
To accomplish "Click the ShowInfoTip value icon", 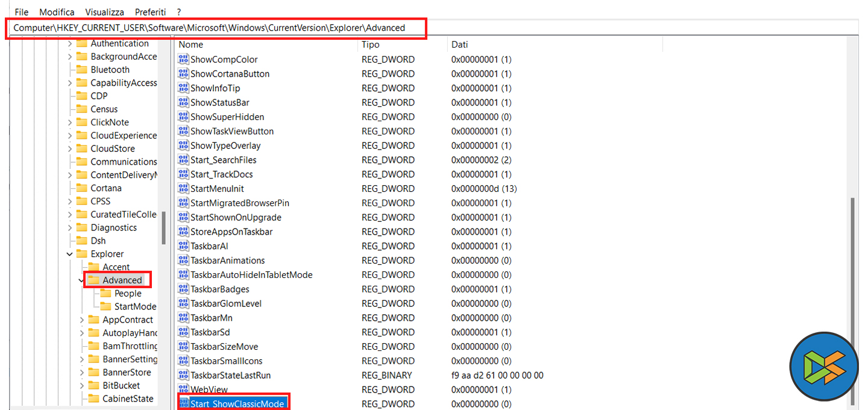I will [183, 88].
